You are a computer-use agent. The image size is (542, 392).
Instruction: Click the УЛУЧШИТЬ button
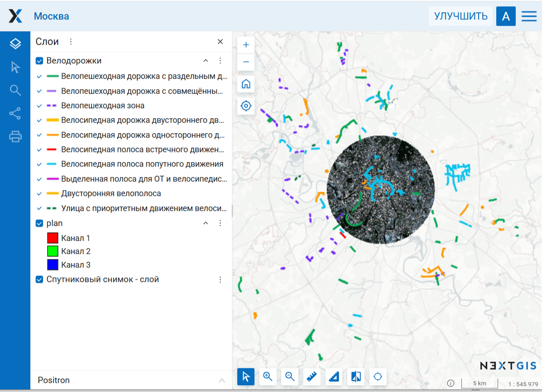[460, 16]
